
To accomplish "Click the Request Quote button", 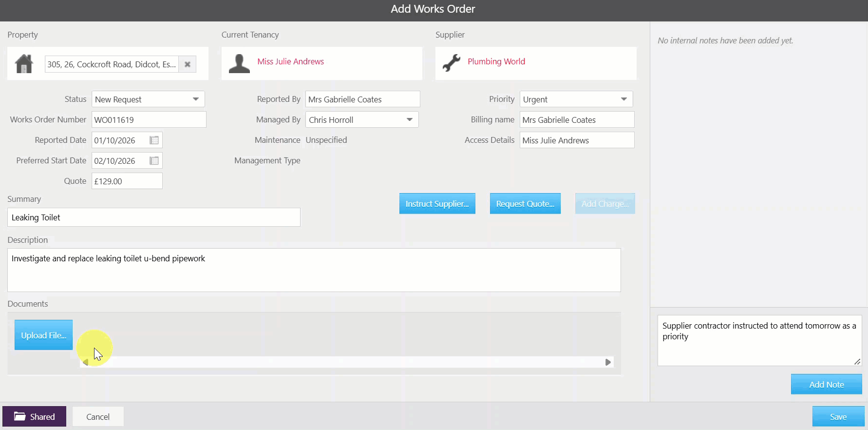I will tap(525, 204).
